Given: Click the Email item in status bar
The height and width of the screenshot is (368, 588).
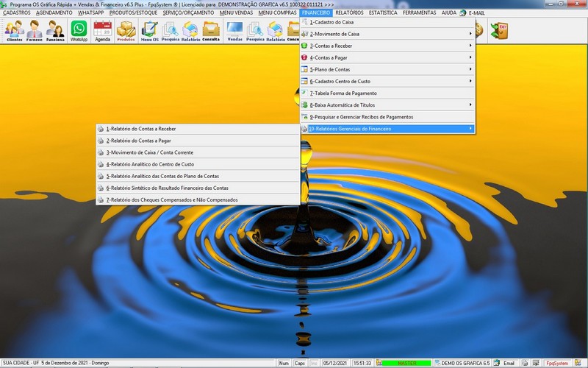Looking at the screenshot, I should point(504,363).
